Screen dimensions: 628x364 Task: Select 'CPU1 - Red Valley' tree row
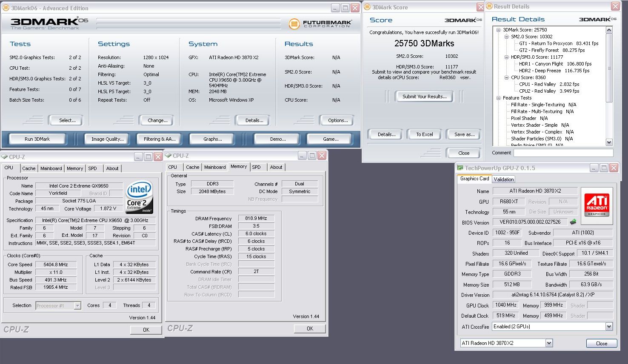549,84
